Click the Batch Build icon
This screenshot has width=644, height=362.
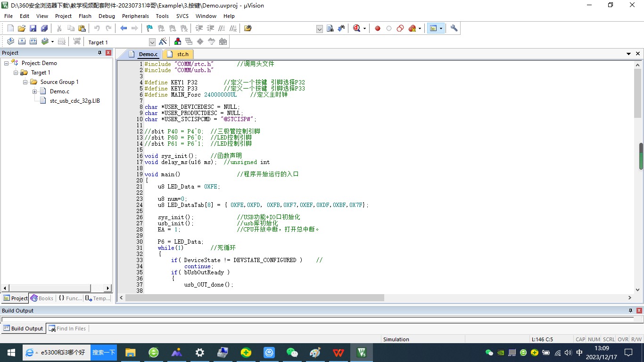point(45,41)
